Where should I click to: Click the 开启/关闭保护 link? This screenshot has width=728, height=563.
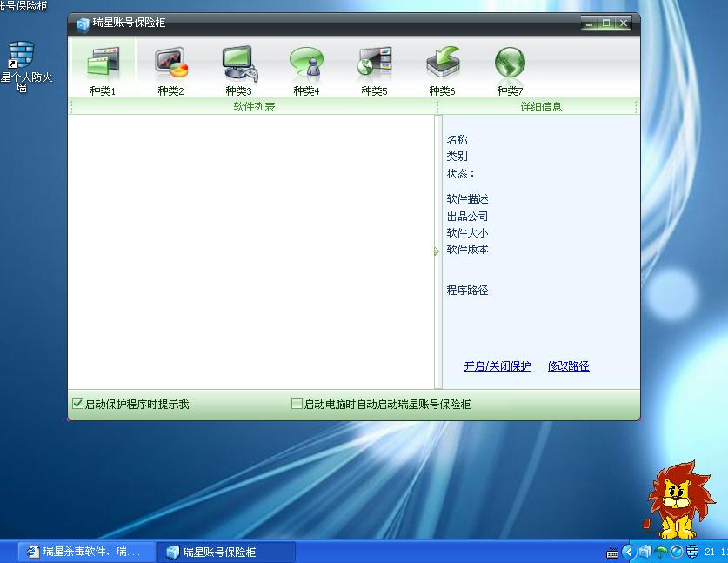tap(498, 366)
